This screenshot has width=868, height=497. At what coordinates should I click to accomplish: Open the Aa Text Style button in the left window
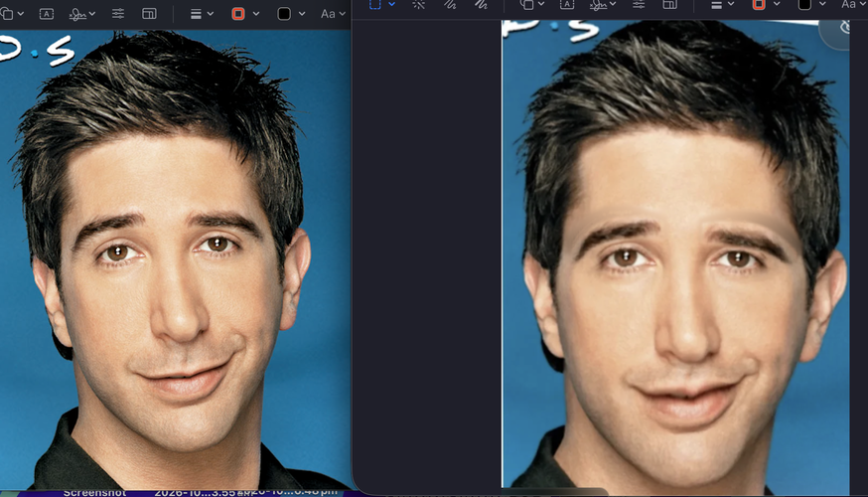[x=328, y=14]
